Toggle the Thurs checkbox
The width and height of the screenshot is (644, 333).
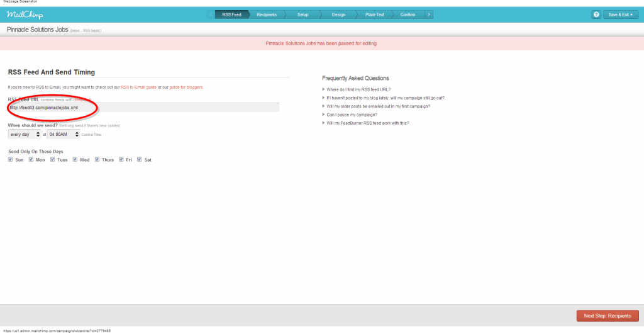click(x=97, y=159)
